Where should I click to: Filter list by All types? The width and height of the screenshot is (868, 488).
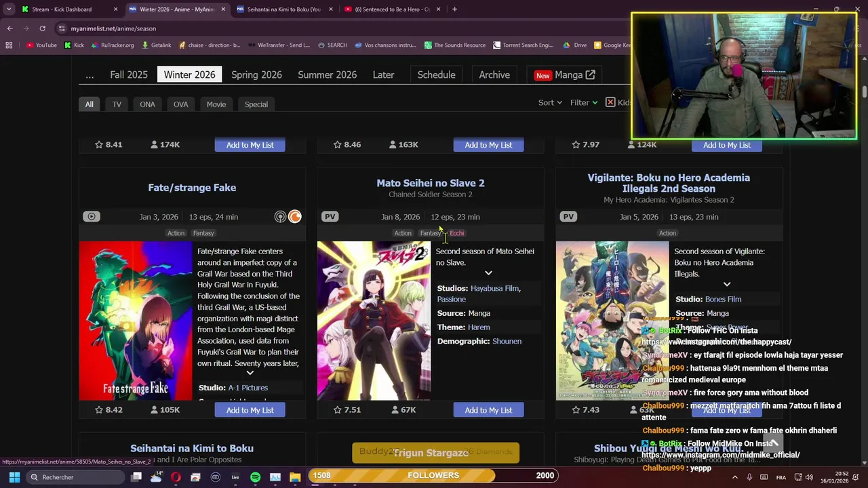89,104
